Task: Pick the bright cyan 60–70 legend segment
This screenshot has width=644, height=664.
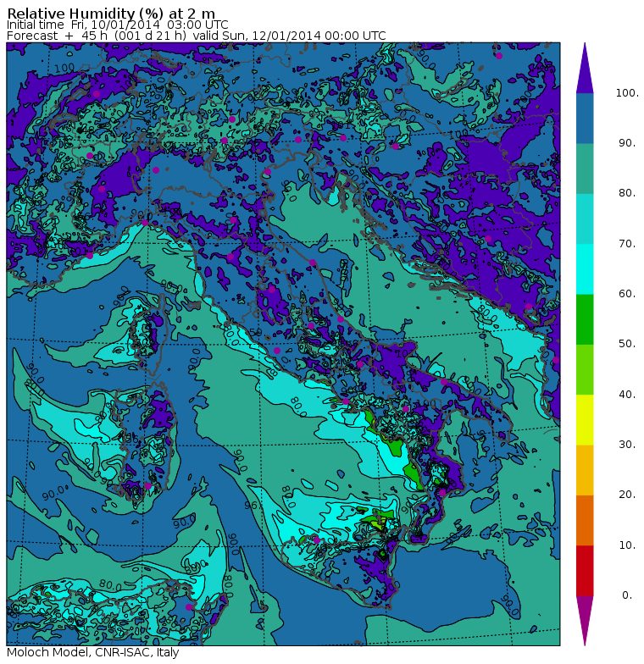Action: click(x=585, y=269)
